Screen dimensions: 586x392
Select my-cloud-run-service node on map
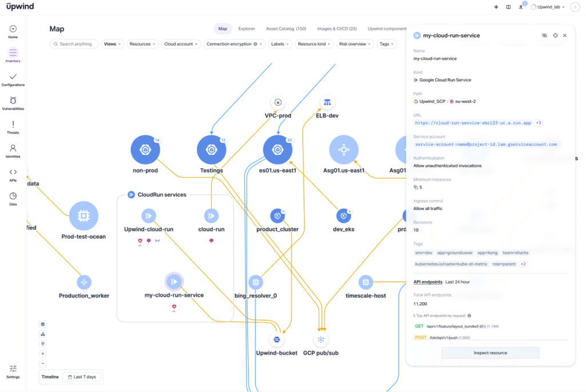tap(174, 282)
